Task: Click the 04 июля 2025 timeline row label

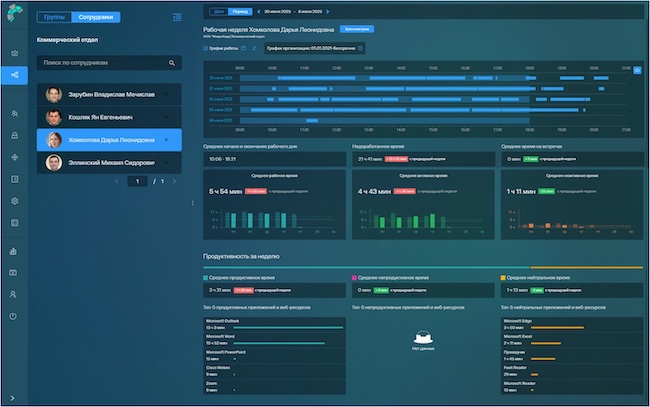Action: pyautogui.click(x=221, y=121)
